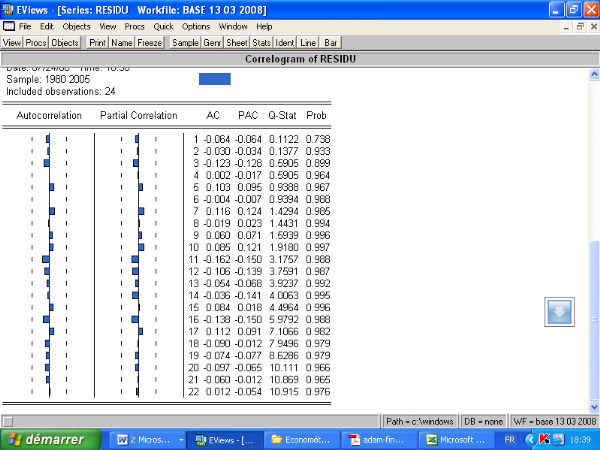Click the vertical scrollbar up arrow

coord(594,74)
